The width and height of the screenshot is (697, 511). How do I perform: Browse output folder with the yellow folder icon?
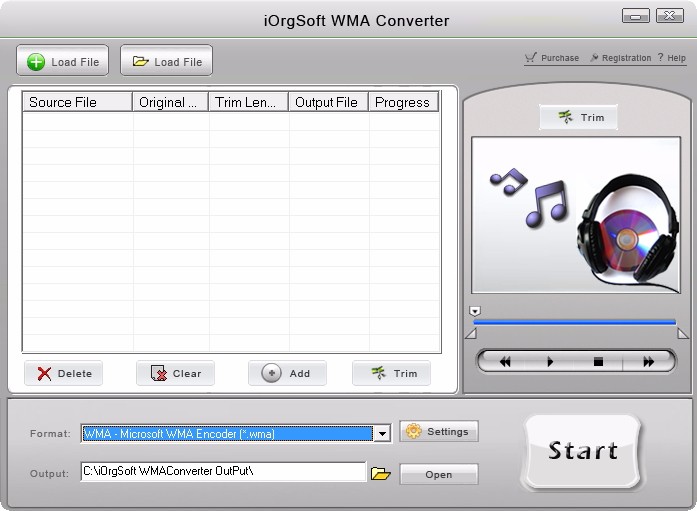[x=381, y=474]
